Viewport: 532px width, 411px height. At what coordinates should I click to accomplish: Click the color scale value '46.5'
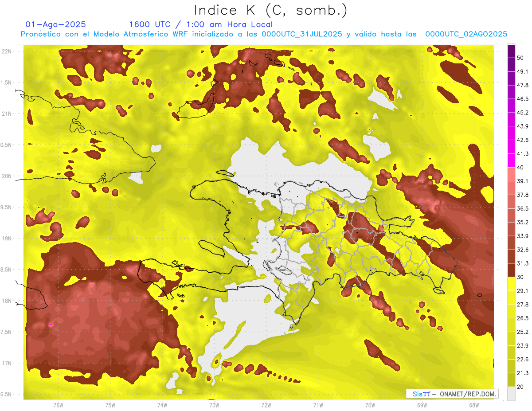click(523, 99)
